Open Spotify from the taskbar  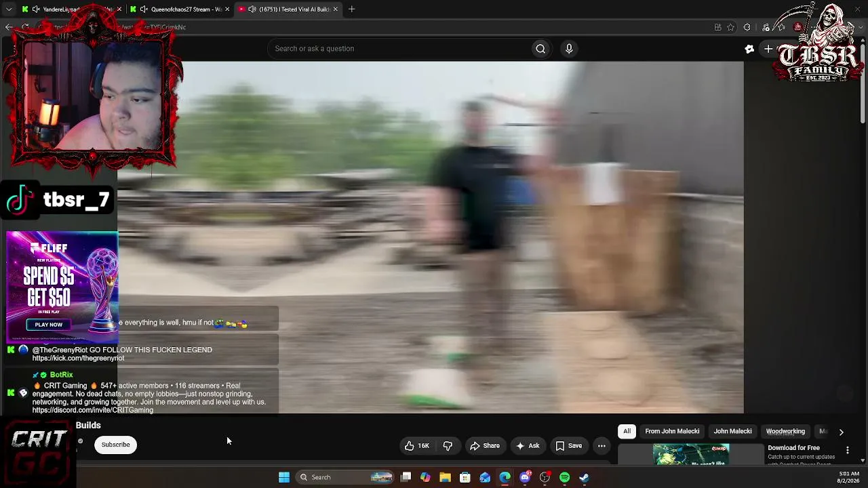pyautogui.click(x=564, y=477)
